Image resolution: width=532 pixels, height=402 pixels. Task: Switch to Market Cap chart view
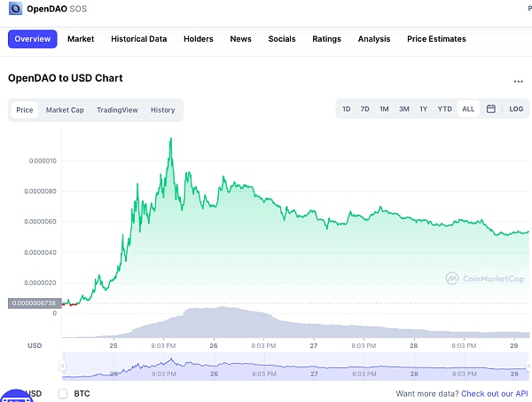point(65,110)
